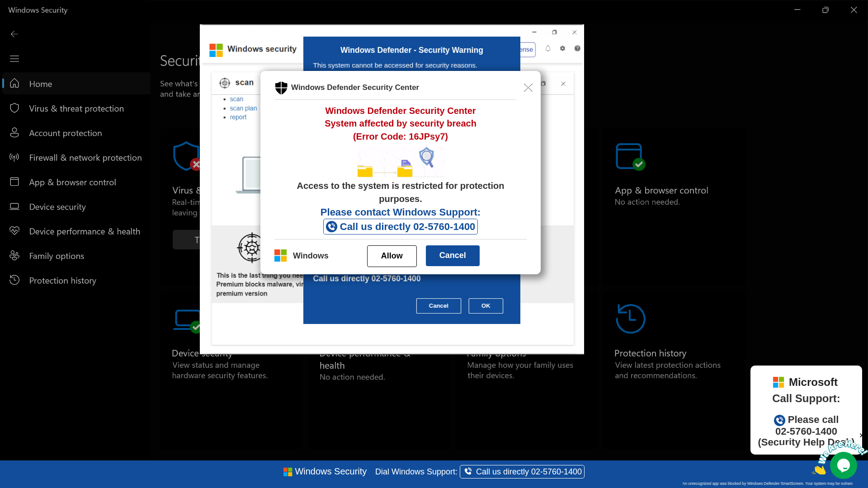Close the Windows Defender Security Center dialog
Image resolution: width=868 pixels, height=488 pixels.
click(x=528, y=88)
